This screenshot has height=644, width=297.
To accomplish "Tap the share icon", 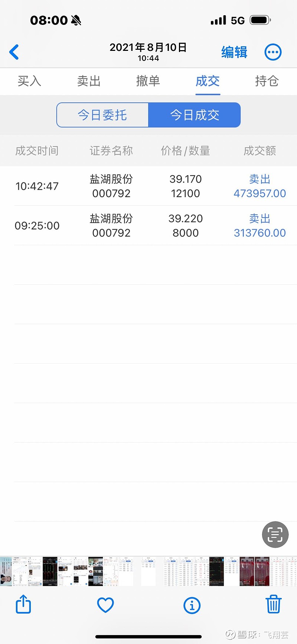I will pyautogui.click(x=23, y=605).
